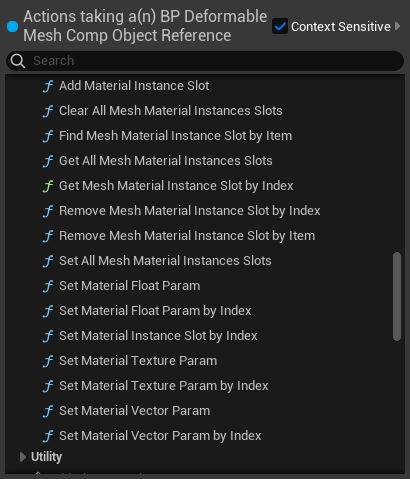Click function icon next to Clear All Mesh Material Instances Slots
Screen dimensions: 410x479
(x=48, y=111)
